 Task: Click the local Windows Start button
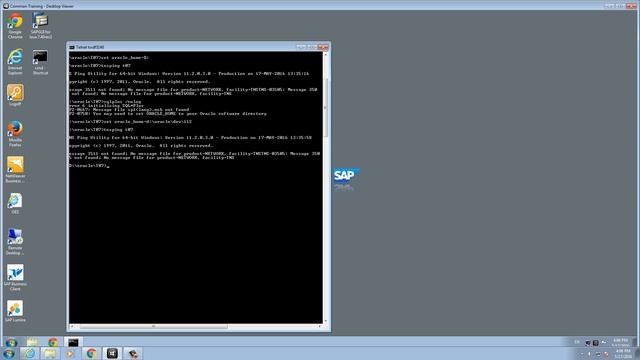click(9, 353)
